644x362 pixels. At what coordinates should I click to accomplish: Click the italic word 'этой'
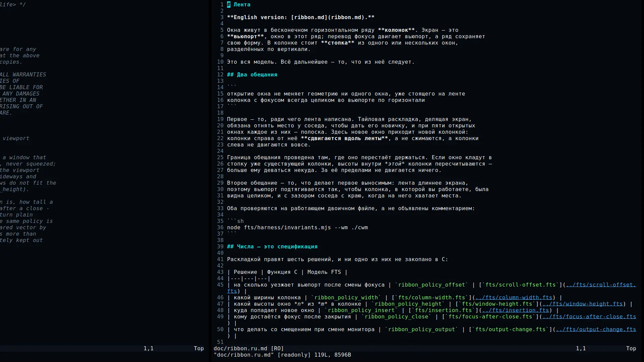coord(395,164)
